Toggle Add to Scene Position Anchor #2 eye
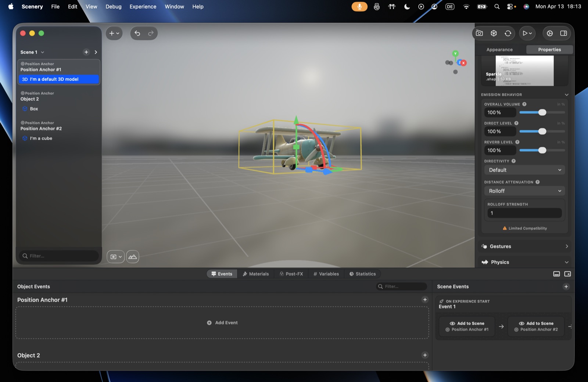Image resolution: width=588 pixels, height=382 pixels. click(x=522, y=324)
